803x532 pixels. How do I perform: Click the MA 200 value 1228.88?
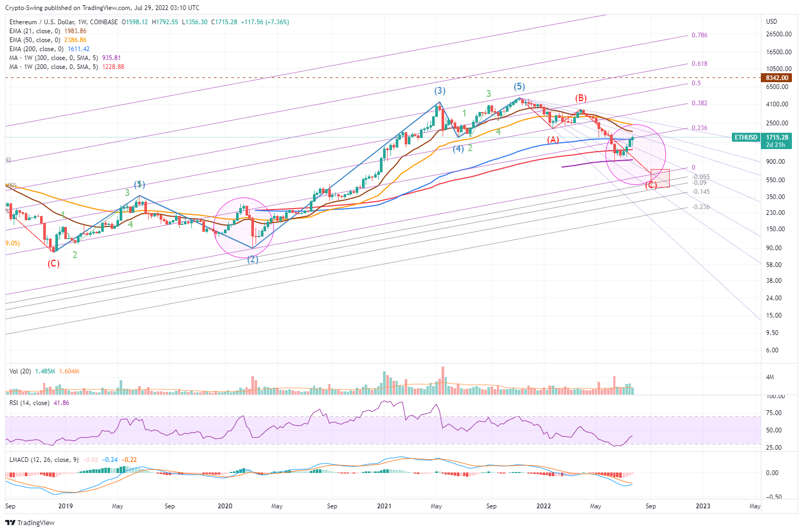(x=113, y=67)
